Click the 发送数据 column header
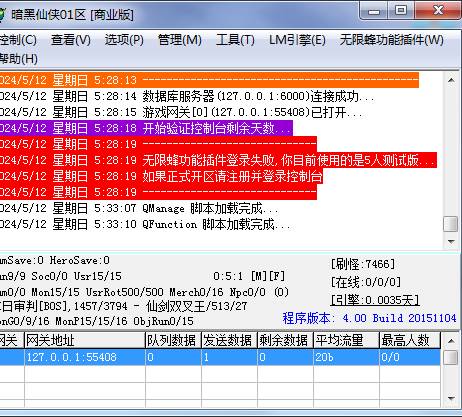This screenshot has width=462, height=417. (229, 340)
